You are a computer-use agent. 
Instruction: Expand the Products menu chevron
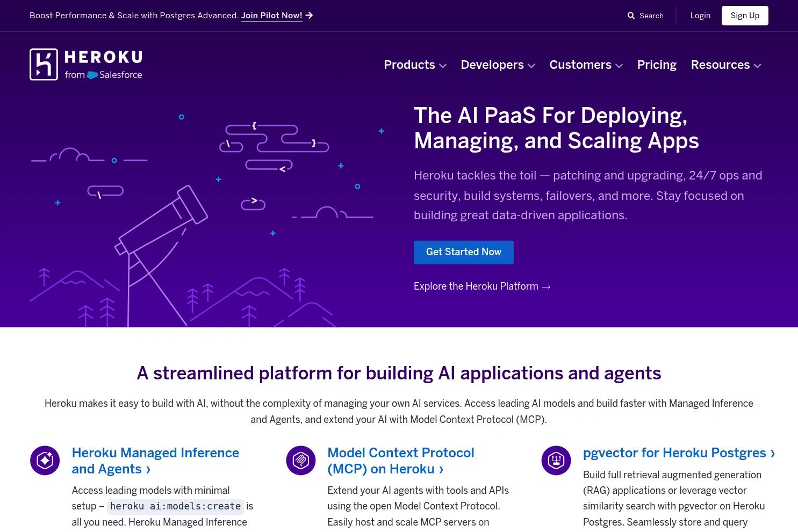point(443,66)
